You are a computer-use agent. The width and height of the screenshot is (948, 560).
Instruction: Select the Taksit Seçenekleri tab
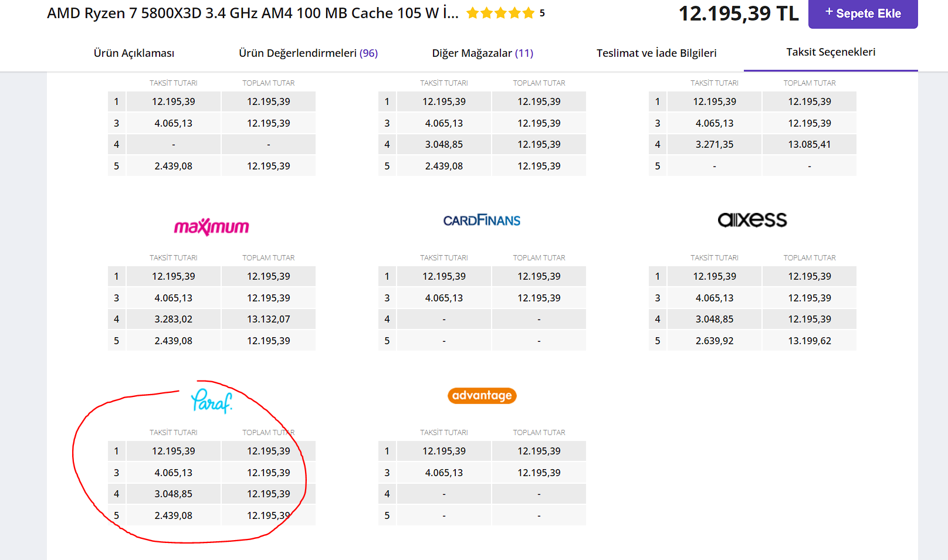tap(831, 52)
